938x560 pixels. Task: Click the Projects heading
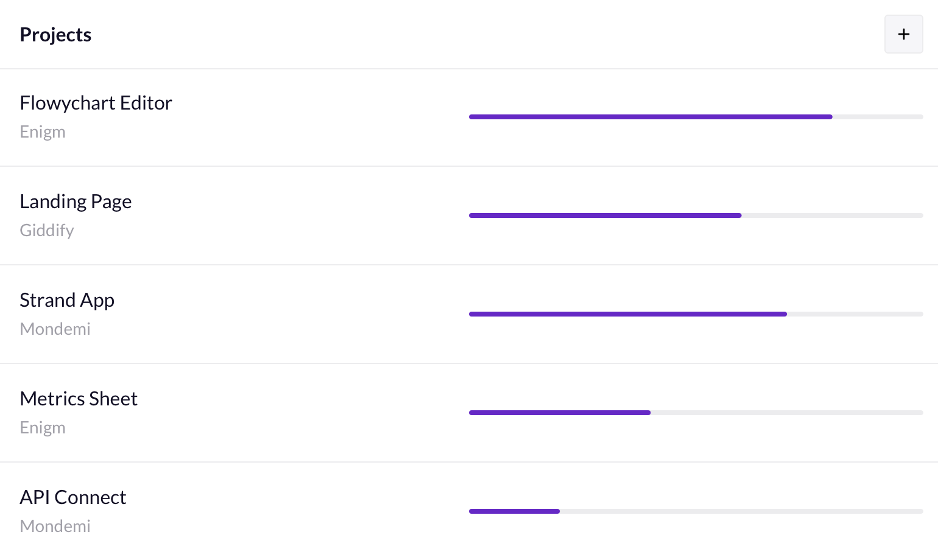[55, 35]
